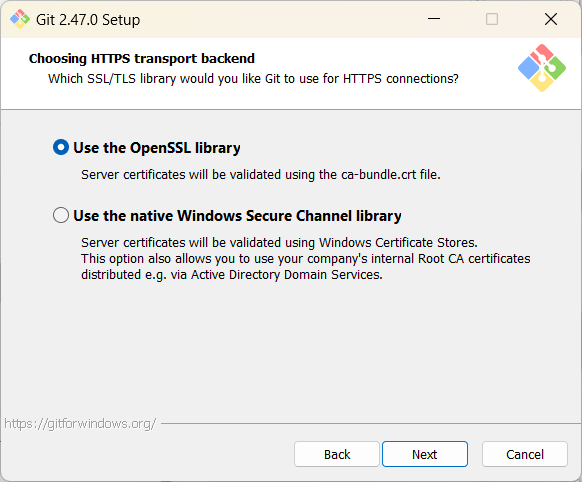The height and width of the screenshot is (482, 582).
Task: Click the disabled maximize button
Action: [x=492, y=19]
